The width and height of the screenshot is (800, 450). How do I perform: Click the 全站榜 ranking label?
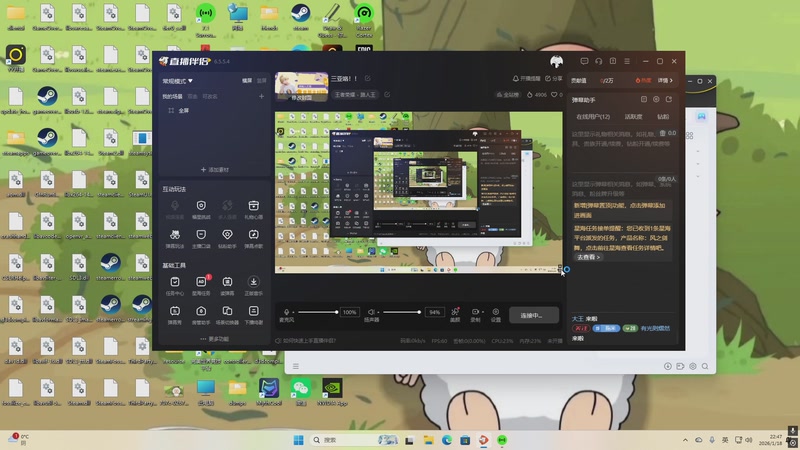click(507, 94)
